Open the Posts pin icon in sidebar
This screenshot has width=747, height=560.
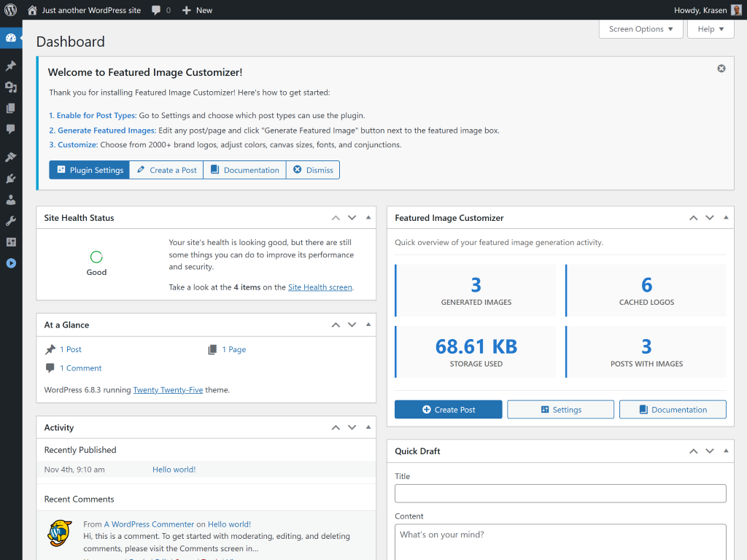(11, 66)
